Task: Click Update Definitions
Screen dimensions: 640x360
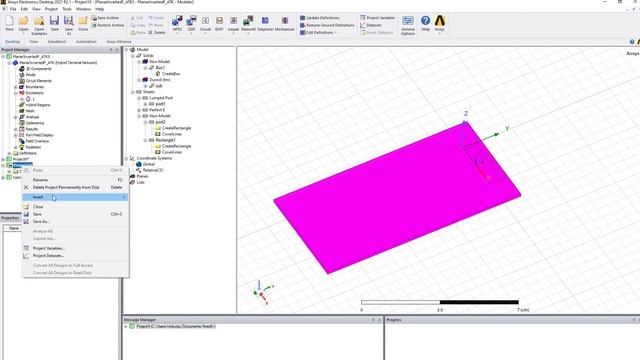Action: (x=320, y=18)
